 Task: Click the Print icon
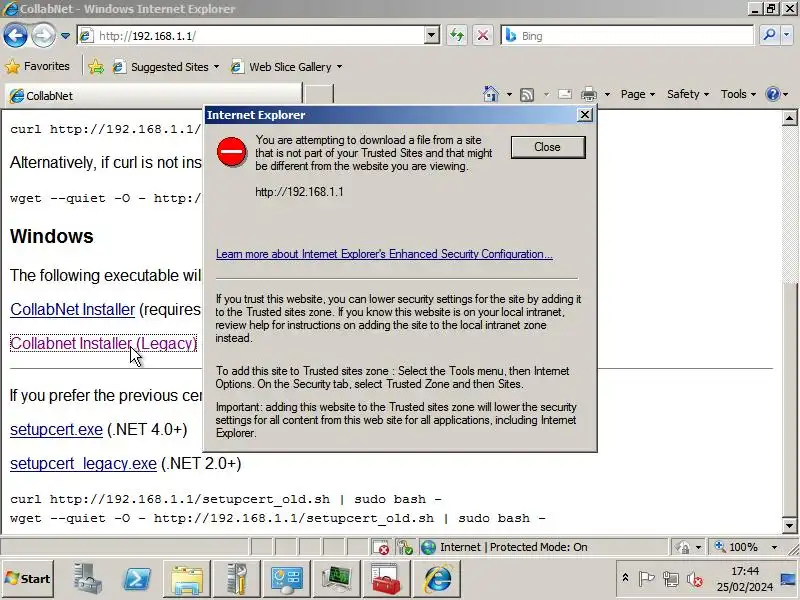pyautogui.click(x=589, y=94)
